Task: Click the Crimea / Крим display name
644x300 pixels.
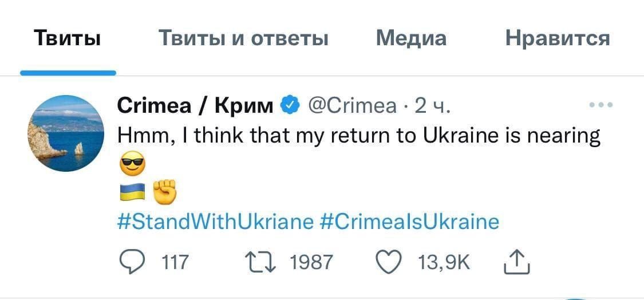Action: [195, 105]
